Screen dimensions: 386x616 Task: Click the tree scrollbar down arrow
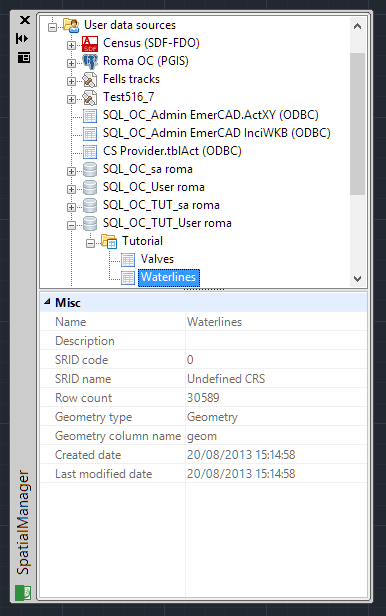click(357, 279)
